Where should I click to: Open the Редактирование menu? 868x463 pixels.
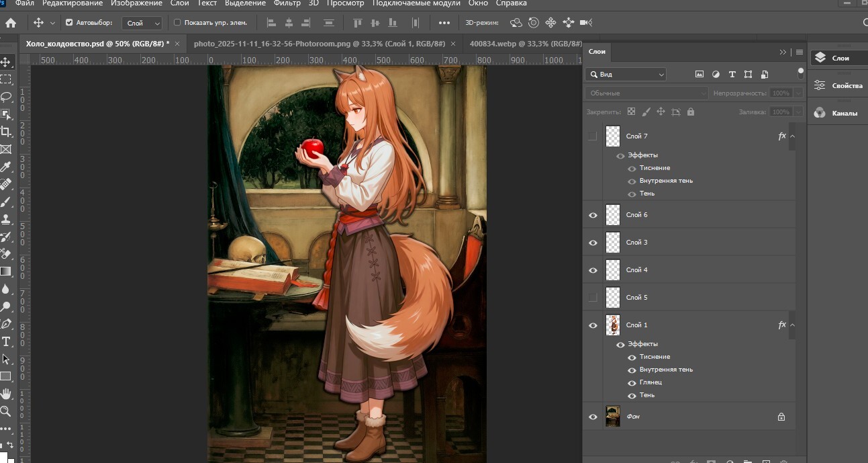tap(73, 3)
